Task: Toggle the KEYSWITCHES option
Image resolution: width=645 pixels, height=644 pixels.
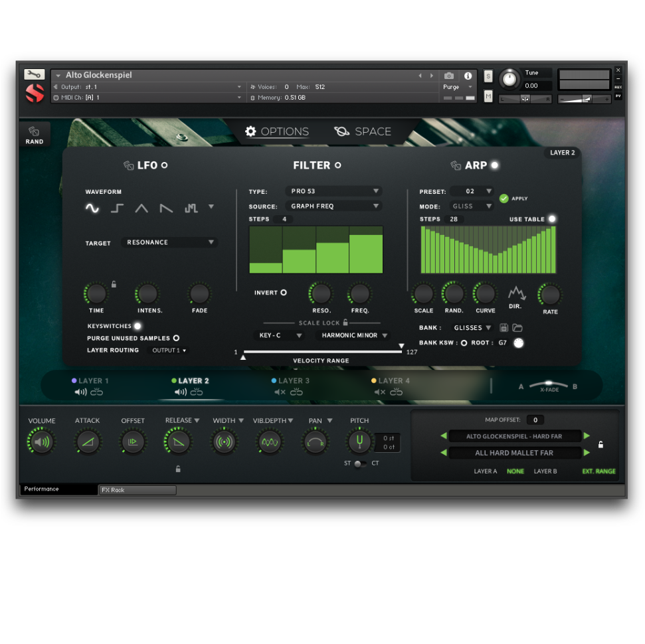Action: [x=138, y=326]
